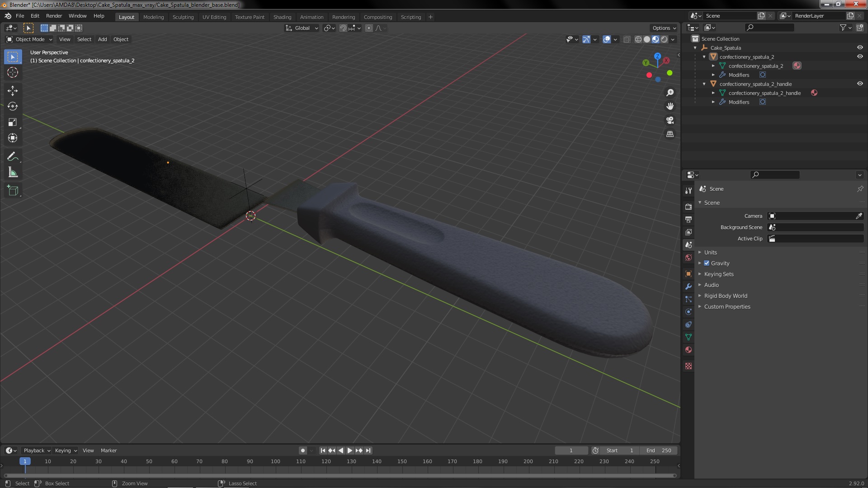Toggle auto keying record button
Viewport: 868px width, 488px height.
pos(303,450)
